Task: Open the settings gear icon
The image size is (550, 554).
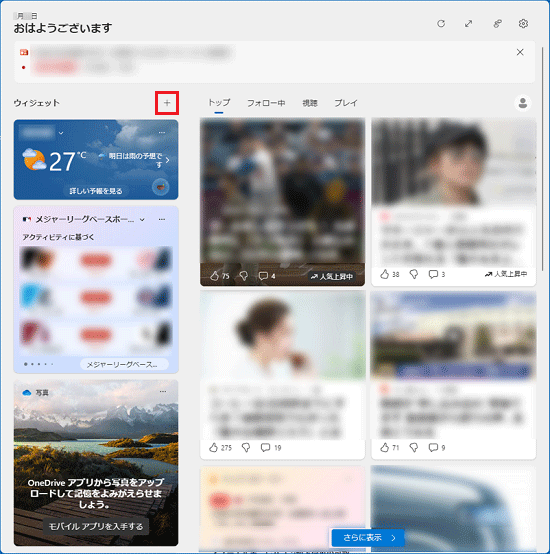Action: pos(523,24)
